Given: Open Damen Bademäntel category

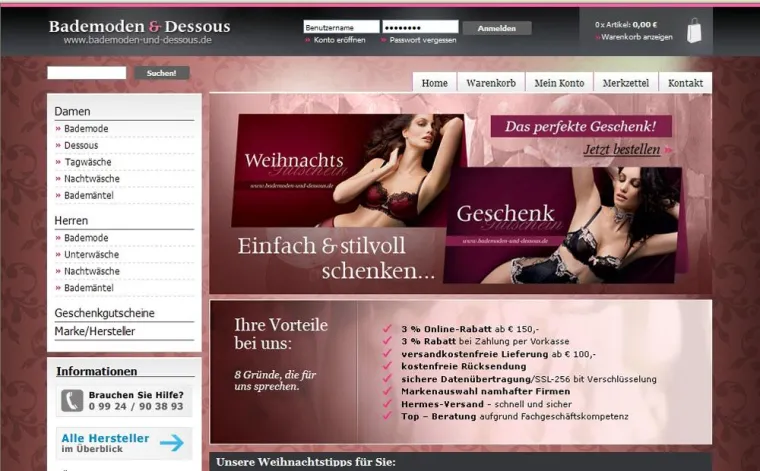Looking at the screenshot, I should pyautogui.click(x=89, y=195).
